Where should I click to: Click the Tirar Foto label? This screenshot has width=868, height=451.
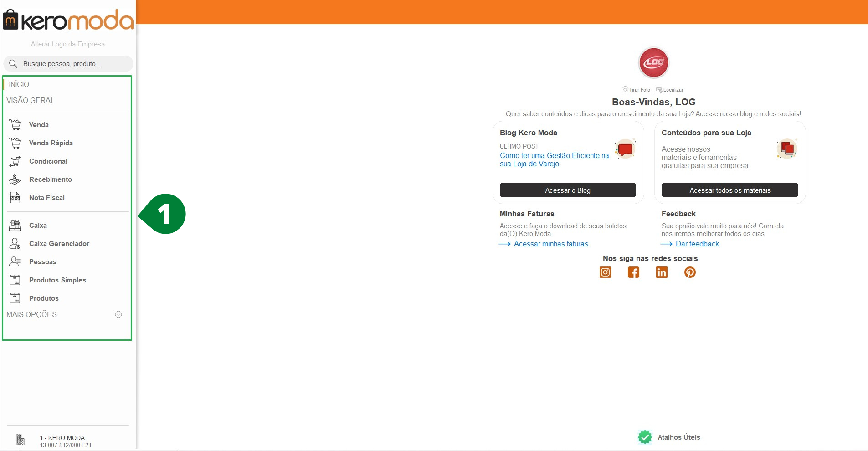tap(640, 90)
